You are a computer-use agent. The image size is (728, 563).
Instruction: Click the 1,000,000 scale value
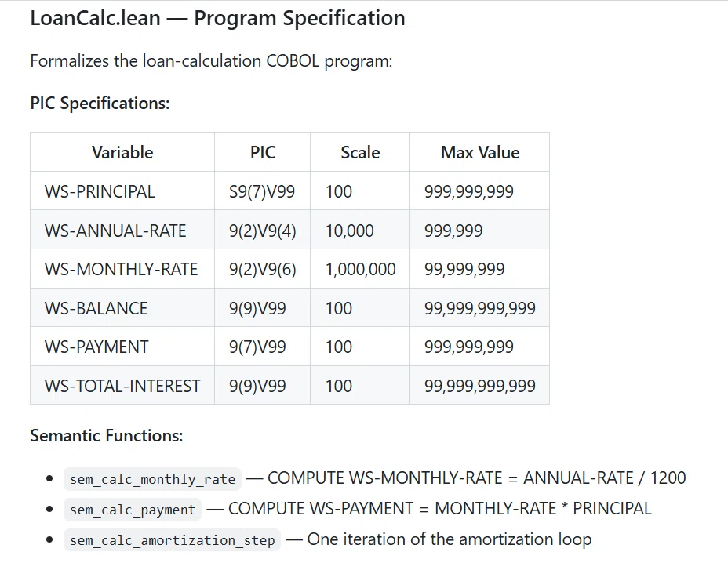tap(360, 269)
